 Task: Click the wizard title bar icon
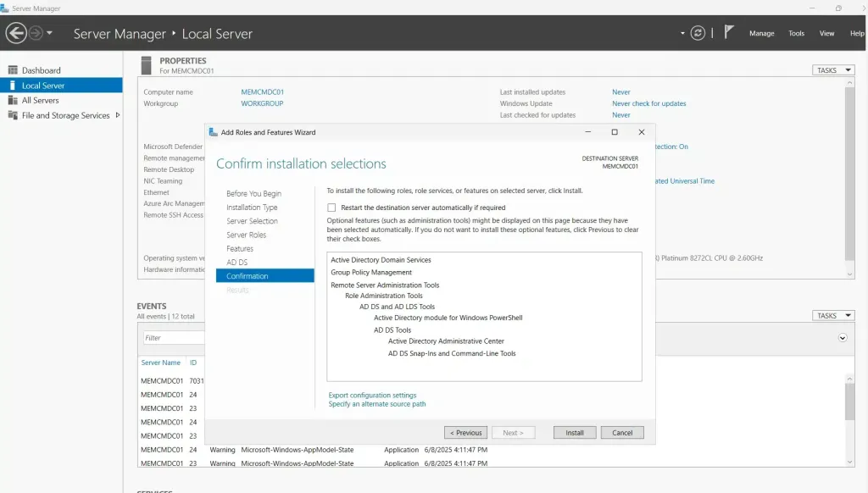click(213, 132)
